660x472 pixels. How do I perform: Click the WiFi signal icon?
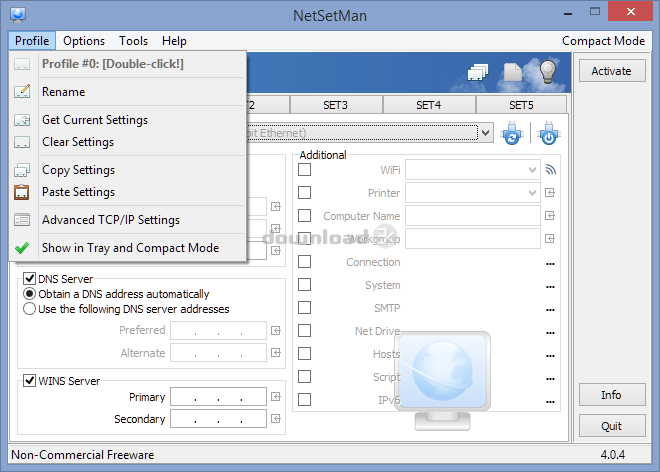550,170
